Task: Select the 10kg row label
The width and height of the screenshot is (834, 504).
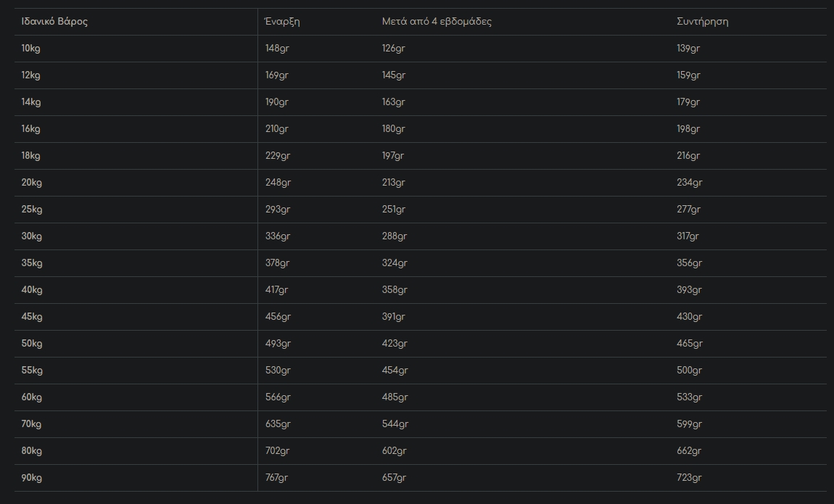Action: [30, 49]
